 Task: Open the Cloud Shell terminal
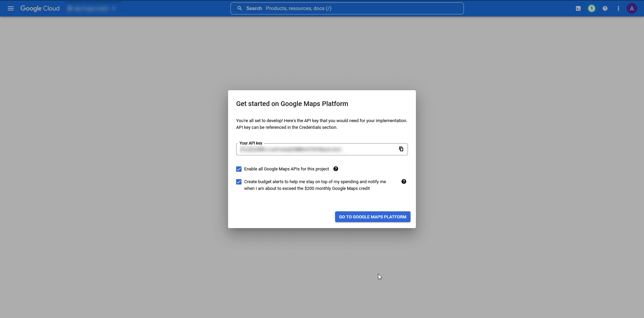point(578,8)
